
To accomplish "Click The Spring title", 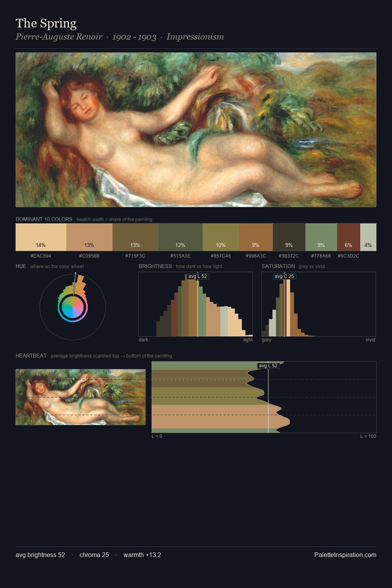I will [46, 23].
